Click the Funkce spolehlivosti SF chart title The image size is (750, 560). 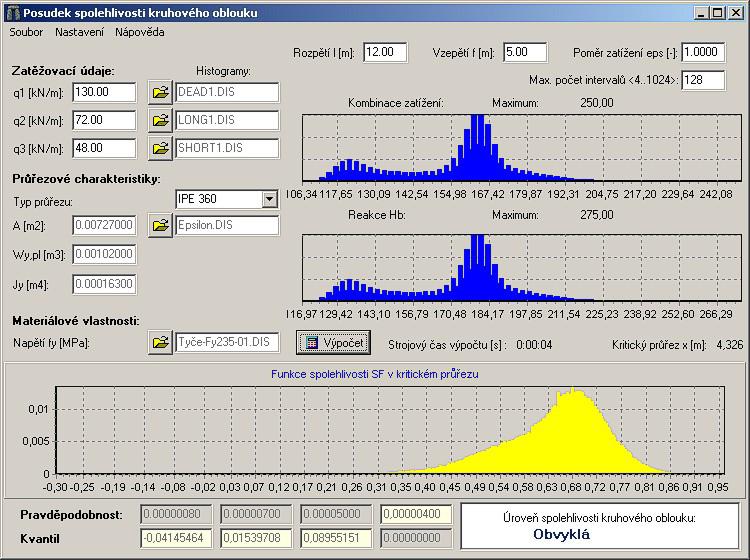pyautogui.click(x=375, y=374)
